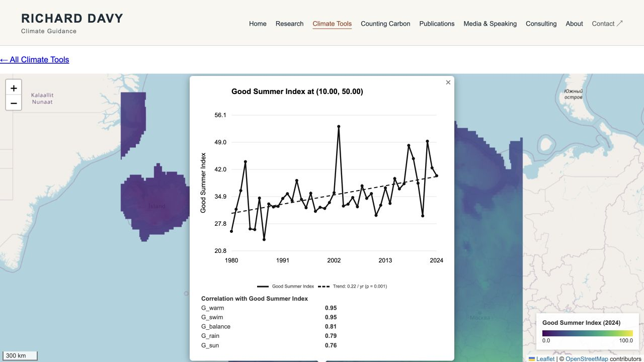644x362 pixels.
Task: Click the G_sun correlation row
Action: (269, 345)
